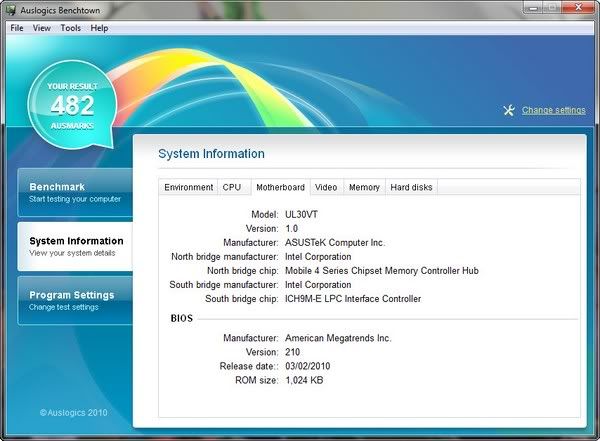Select the System Information sidebar panel
The image size is (600, 441).
[75, 247]
